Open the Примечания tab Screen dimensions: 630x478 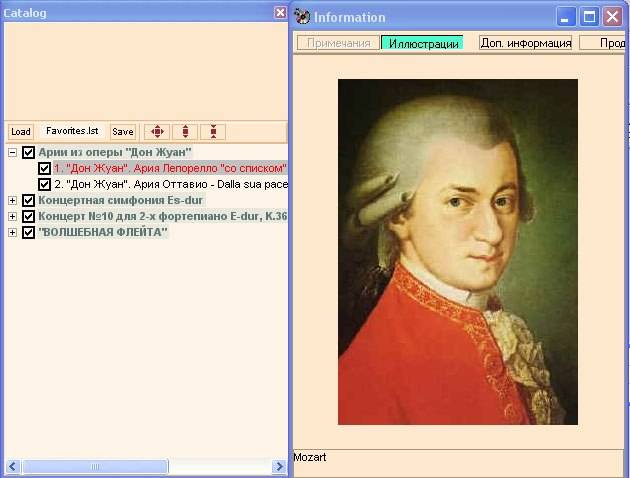click(x=338, y=43)
